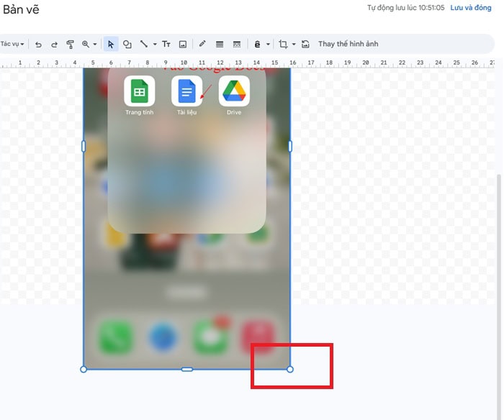Click the zoom magnifier icon
This screenshot has height=420, width=504.
pyautogui.click(x=86, y=44)
